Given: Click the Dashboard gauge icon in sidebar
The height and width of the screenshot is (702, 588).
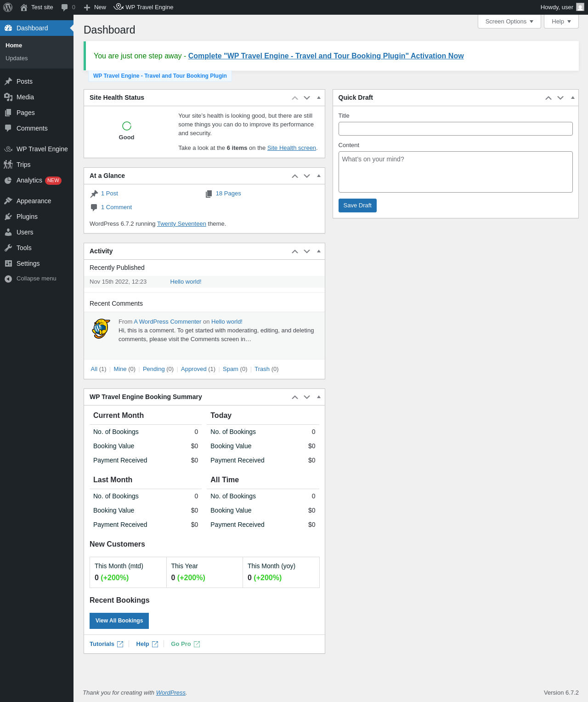Looking at the screenshot, I should point(8,28).
